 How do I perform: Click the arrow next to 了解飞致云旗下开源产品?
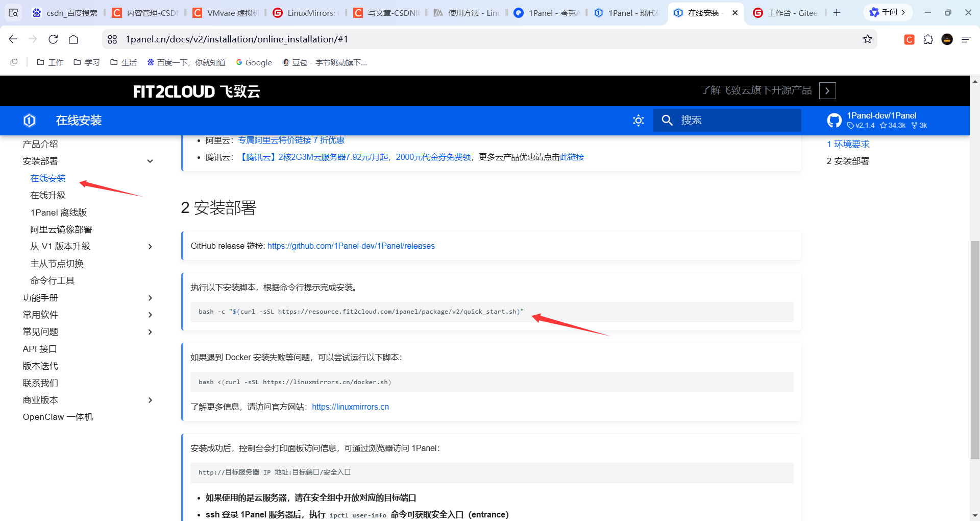point(827,90)
